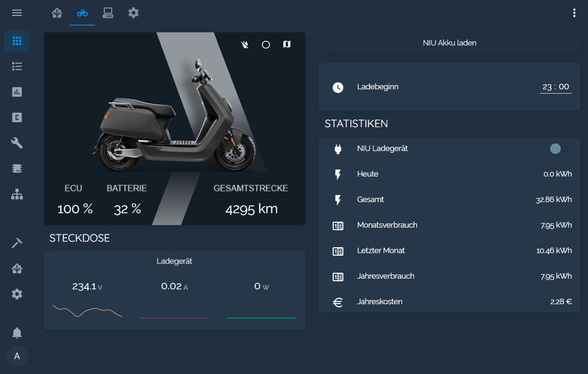
Task: Open developer tools hammer icon
Action: point(17,243)
